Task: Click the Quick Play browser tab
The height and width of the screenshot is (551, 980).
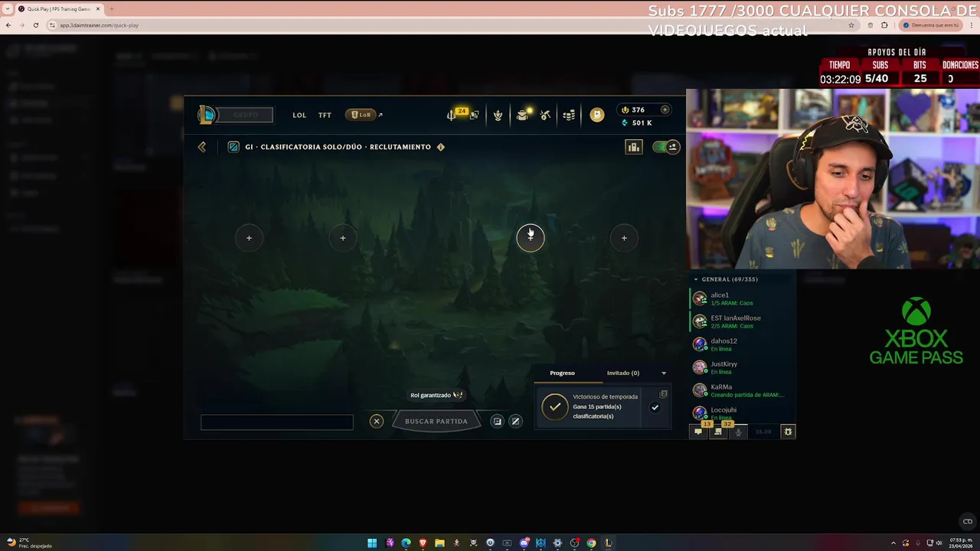Action: pyautogui.click(x=58, y=9)
